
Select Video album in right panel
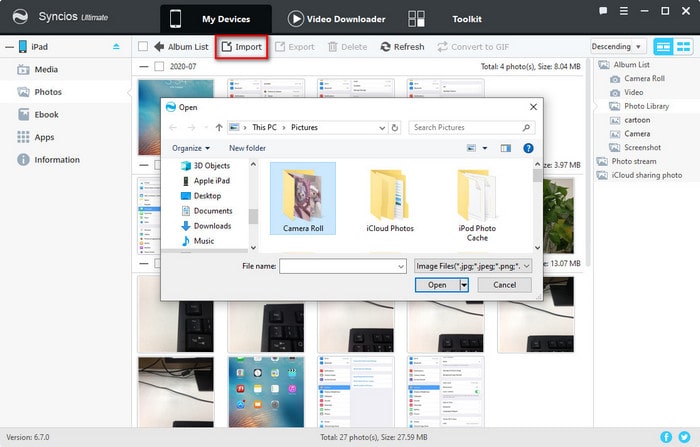633,92
